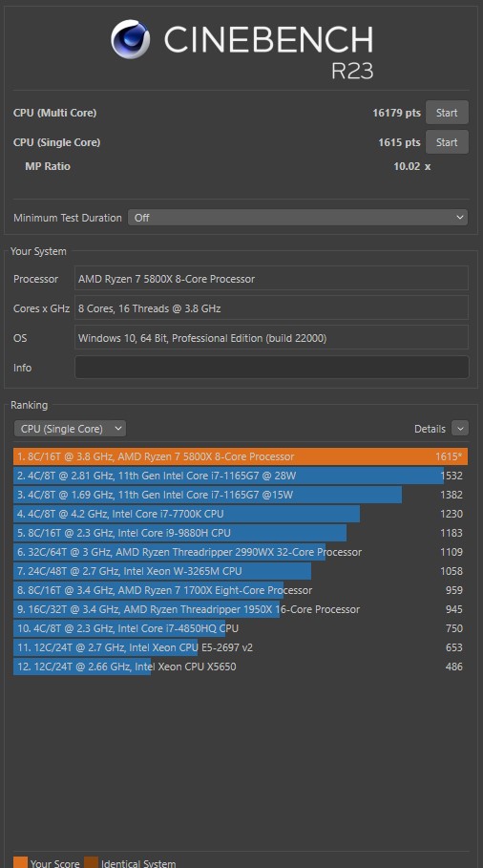
Task: Start the CPU Single Core benchmark
Action: [x=447, y=142]
